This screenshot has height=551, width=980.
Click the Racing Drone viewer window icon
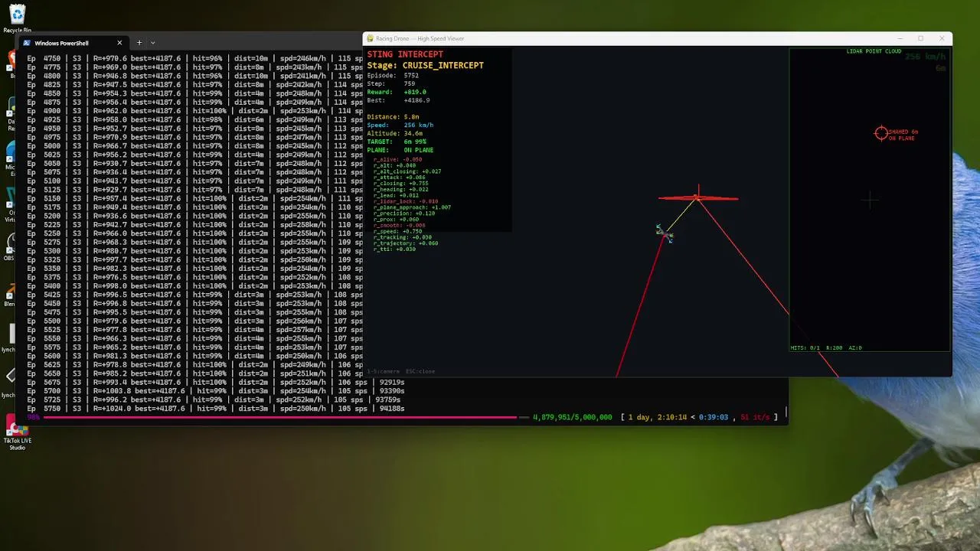click(x=370, y=38)
